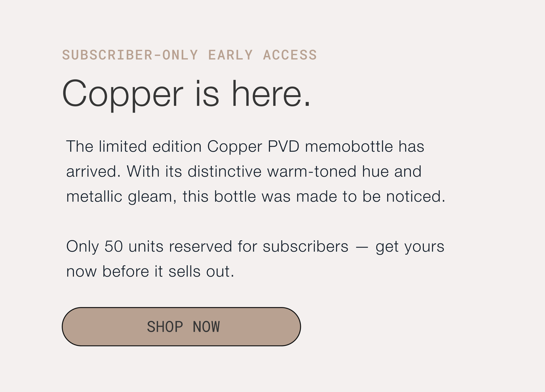Click the word 'Copper' in the headline

pos(123,96)
